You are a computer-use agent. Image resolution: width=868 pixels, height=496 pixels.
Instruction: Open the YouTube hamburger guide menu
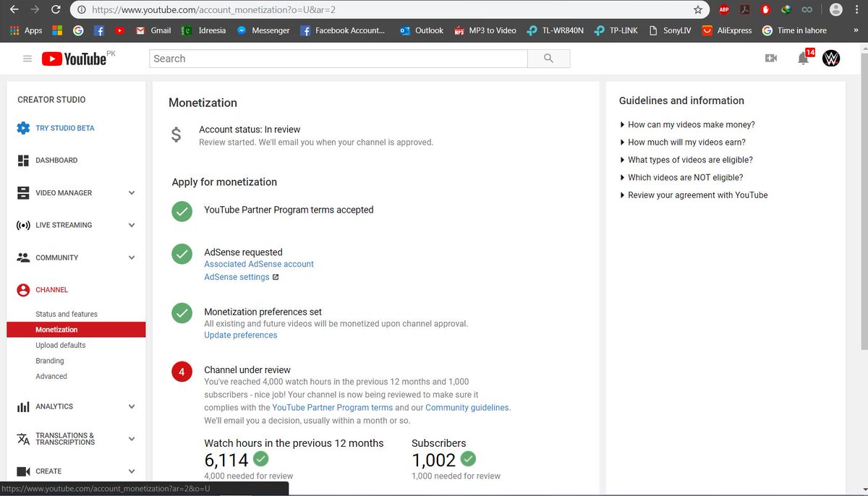(x=27, y=59)
